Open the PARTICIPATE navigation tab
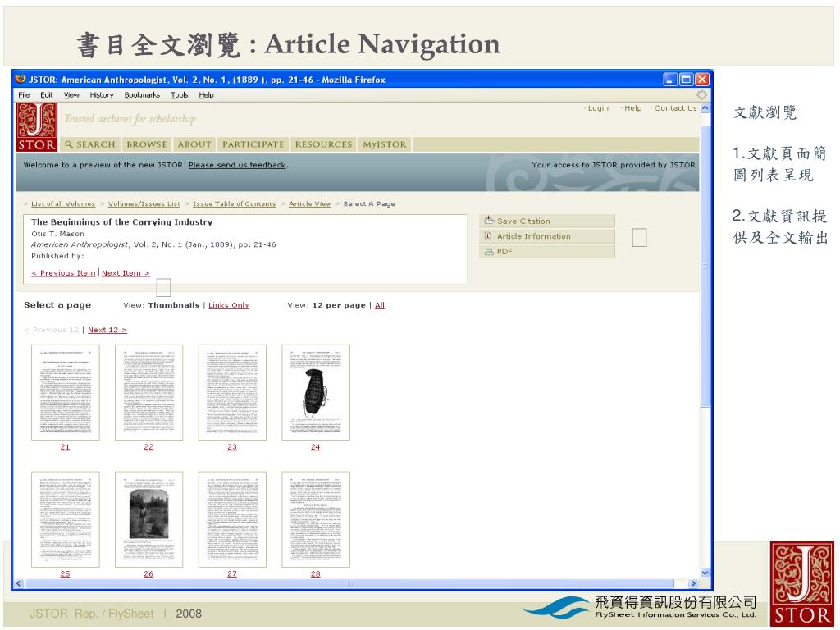This screenshot has width=840, height=630. coord(253,144)
